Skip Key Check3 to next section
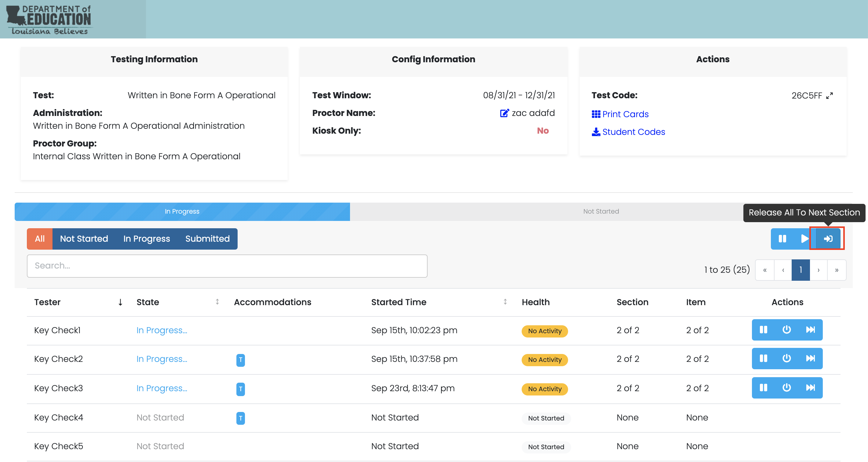The height and width of the screenshot is (462, 868). point(810,388)
